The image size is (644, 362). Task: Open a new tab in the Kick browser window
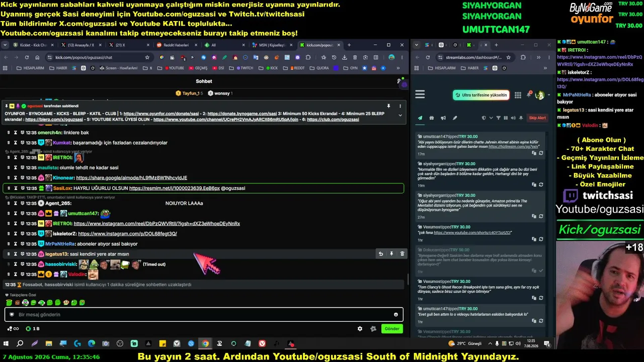pos(349,45)
